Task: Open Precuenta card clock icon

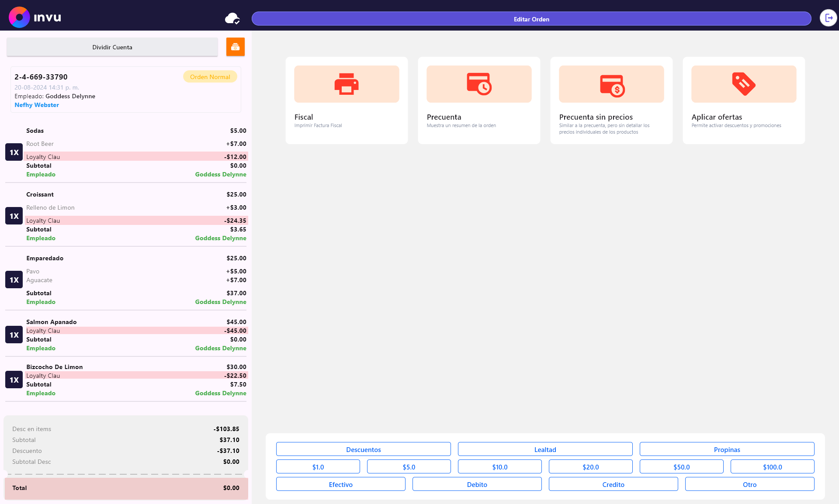Action: (479, 84)
